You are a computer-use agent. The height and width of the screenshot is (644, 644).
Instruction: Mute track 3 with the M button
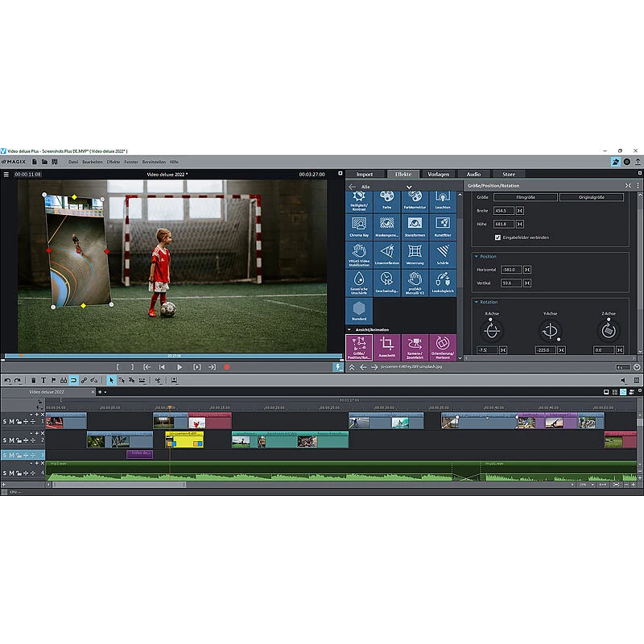(11, 455)
